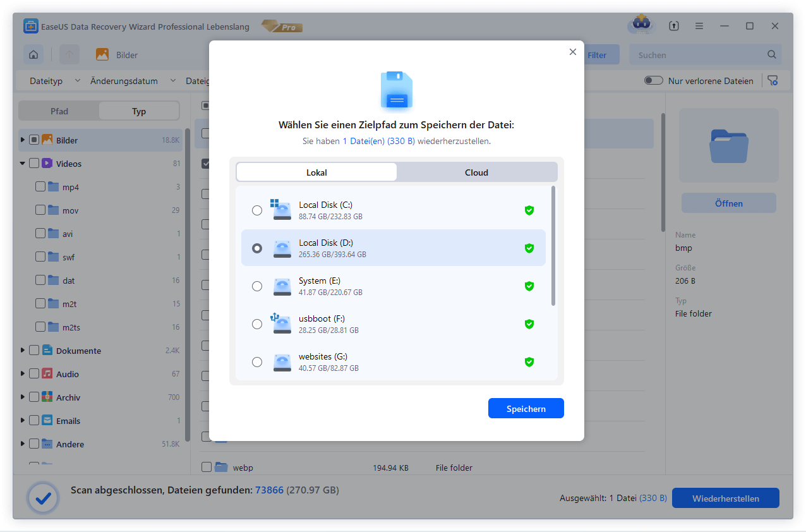Check the webp folder checkbox
Image resolution: width=806 pixels, height=532 pixels.
206,467
